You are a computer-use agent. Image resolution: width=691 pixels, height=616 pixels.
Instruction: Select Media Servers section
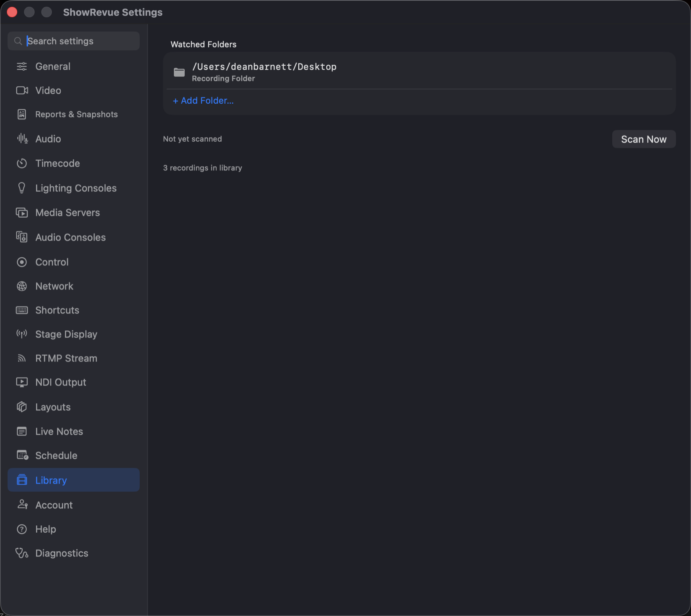coord(73,212)
